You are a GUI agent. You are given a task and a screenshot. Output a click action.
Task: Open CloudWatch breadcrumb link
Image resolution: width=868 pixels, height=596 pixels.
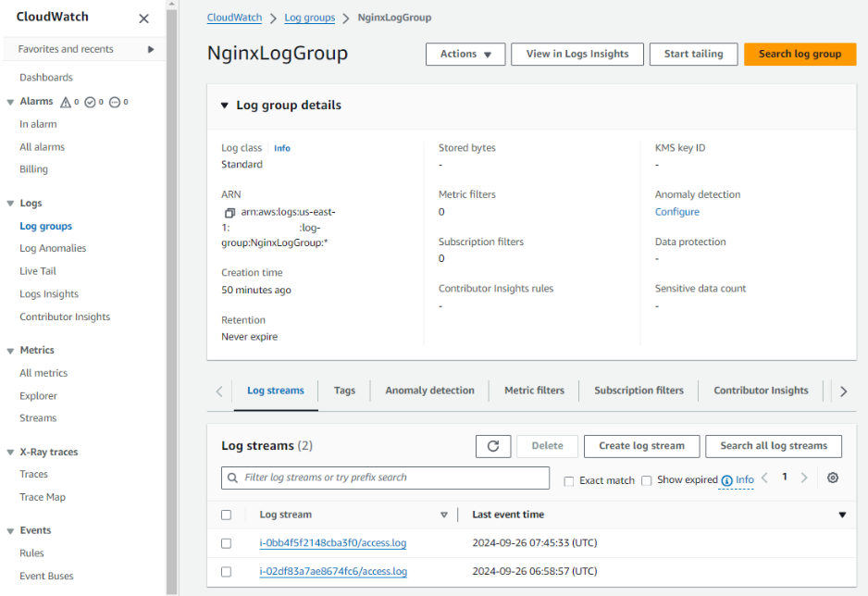pos(234,18)
